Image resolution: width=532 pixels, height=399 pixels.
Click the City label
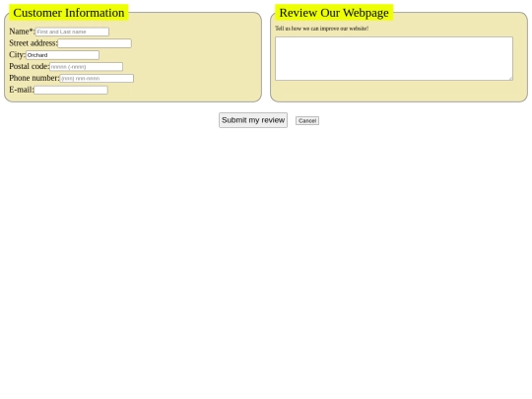click(18, 54)
